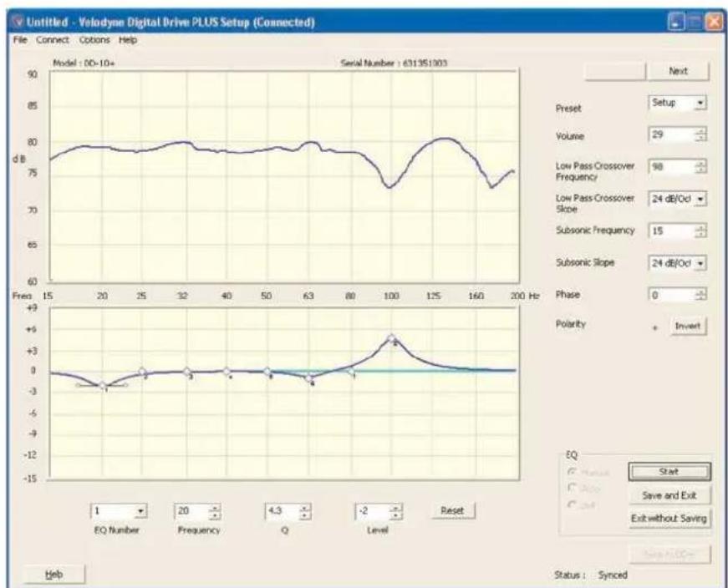Click Save and Exit

(669, 495)
